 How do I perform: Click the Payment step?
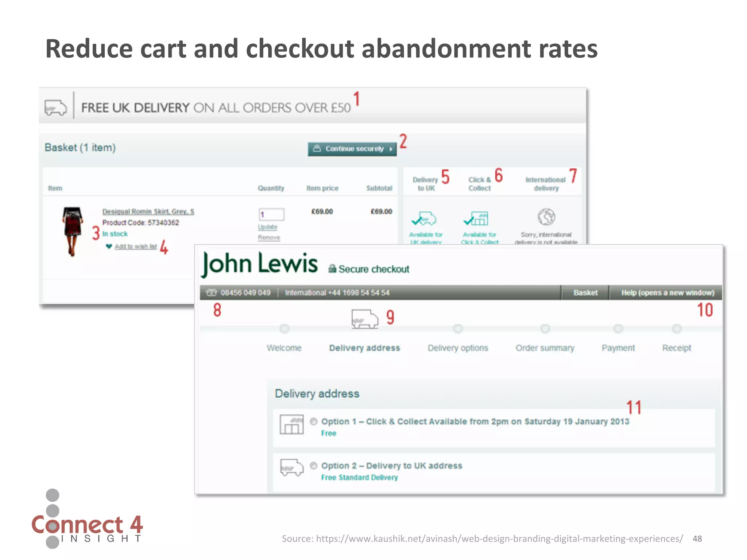618,348
